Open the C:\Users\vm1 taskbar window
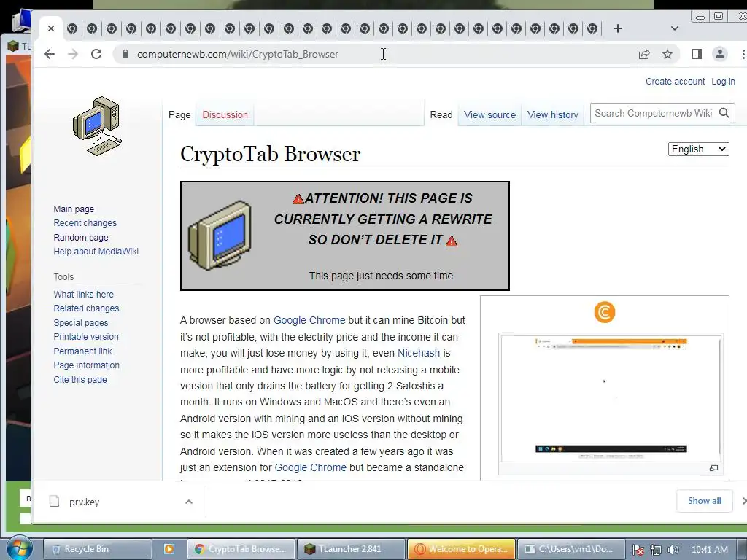The width and height of the screenshot is (747, 560). [x=571, y=549]
